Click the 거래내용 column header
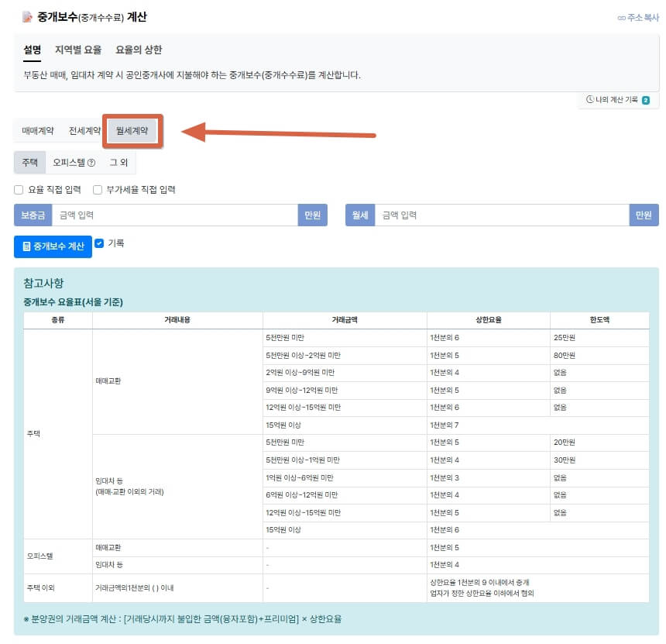The width and height of the screenshot is (666, 644). coord(177,320)
